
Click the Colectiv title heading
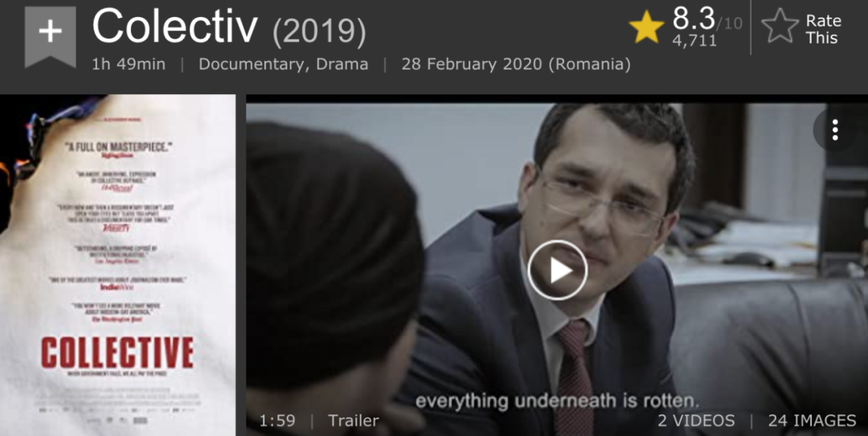(175, 27)
